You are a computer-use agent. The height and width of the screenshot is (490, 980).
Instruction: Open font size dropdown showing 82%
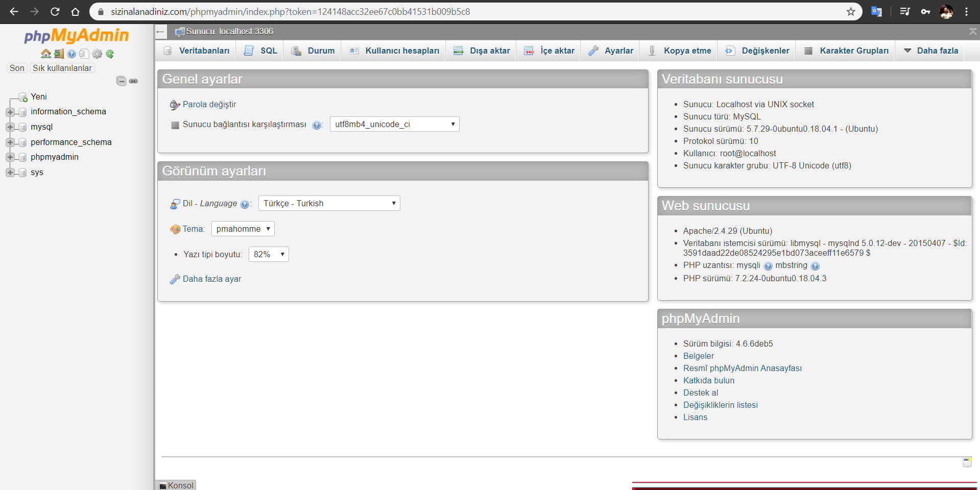tap(269, 254)
